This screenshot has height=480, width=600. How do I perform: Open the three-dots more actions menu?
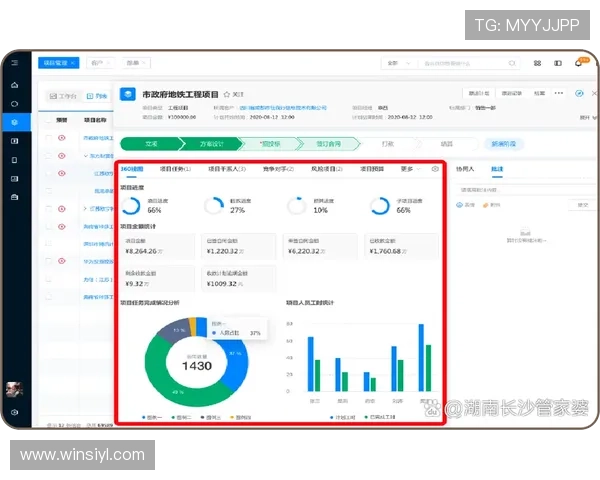(x=561, y=93)
